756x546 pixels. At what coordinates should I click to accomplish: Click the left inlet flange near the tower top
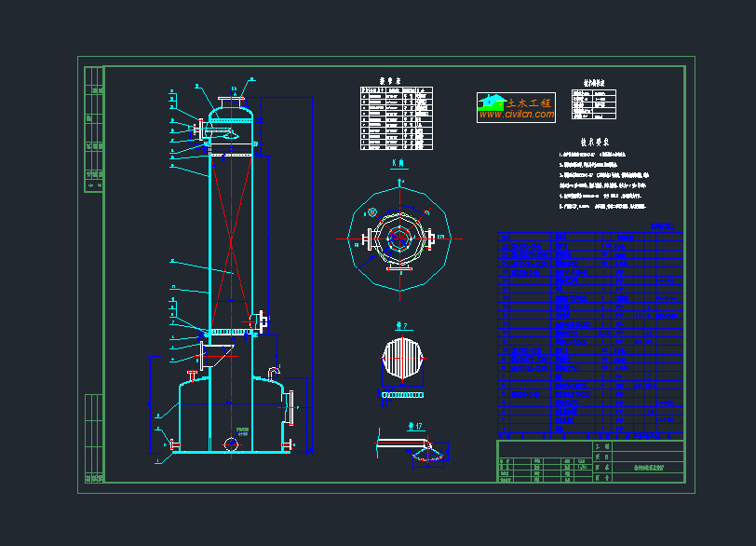coord(198,125)
